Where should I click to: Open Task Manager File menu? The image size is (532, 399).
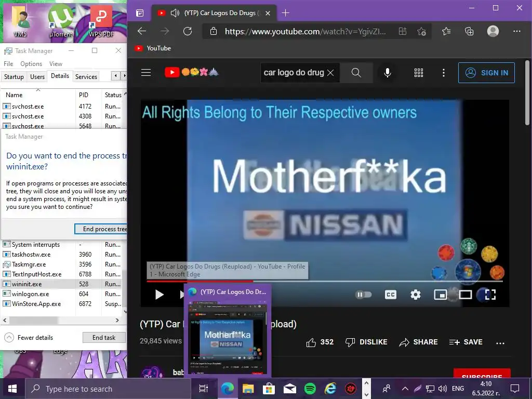[8, 64]
